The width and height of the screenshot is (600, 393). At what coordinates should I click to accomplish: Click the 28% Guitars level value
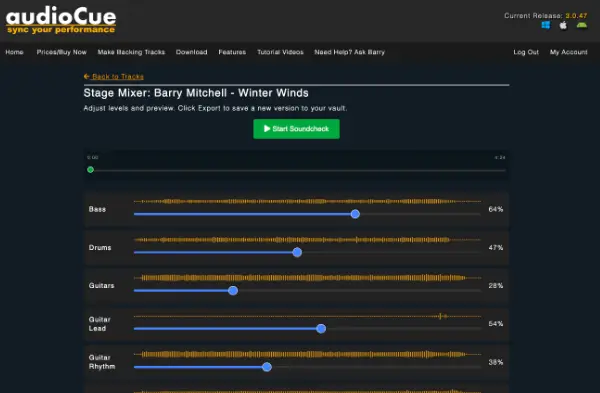(496, 285)
